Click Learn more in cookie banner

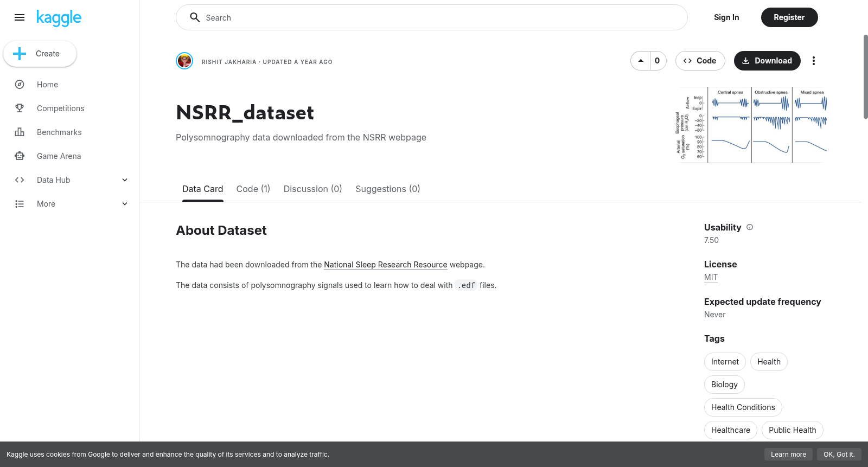click(x=788, y=455)
